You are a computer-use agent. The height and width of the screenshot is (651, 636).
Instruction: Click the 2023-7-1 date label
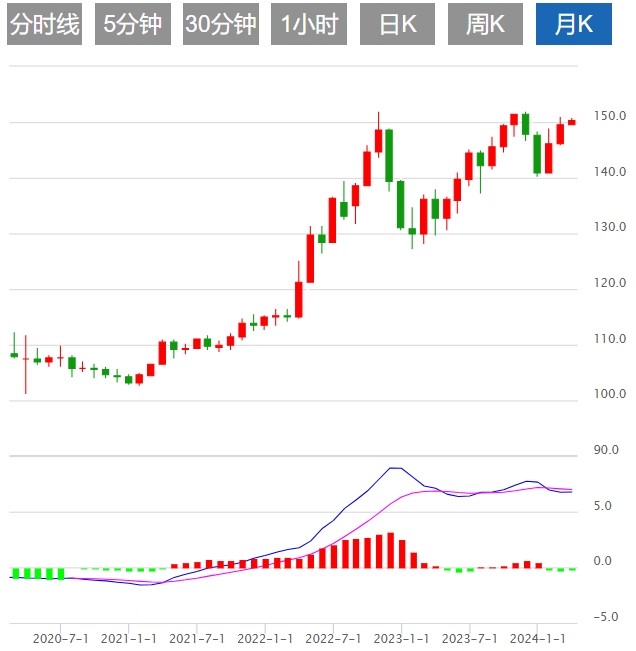(x=470, y=637)
